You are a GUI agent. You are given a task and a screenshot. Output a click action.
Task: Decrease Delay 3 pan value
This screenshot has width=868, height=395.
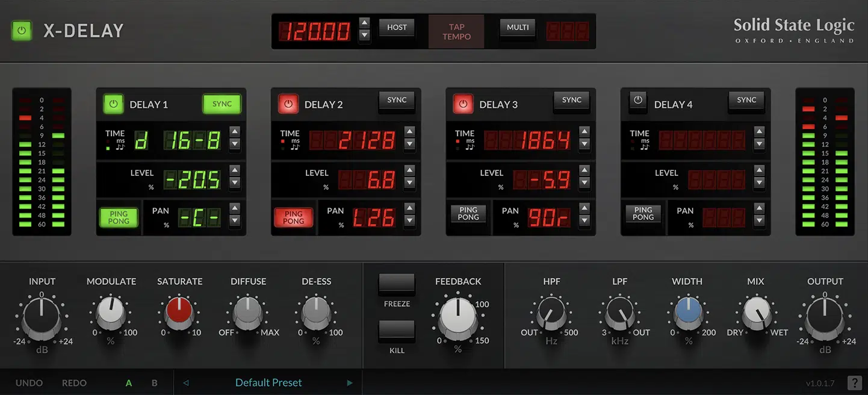[584, 220]
